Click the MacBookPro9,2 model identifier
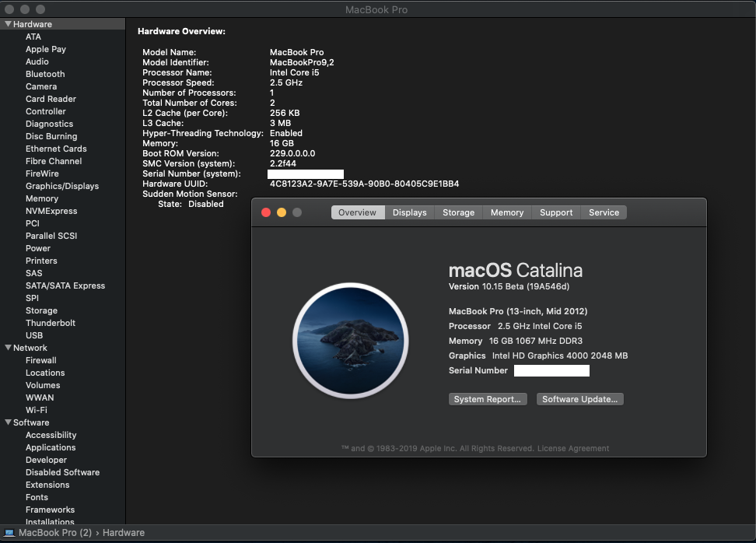The width and height of the screenshot is (756, 543). 302,62
